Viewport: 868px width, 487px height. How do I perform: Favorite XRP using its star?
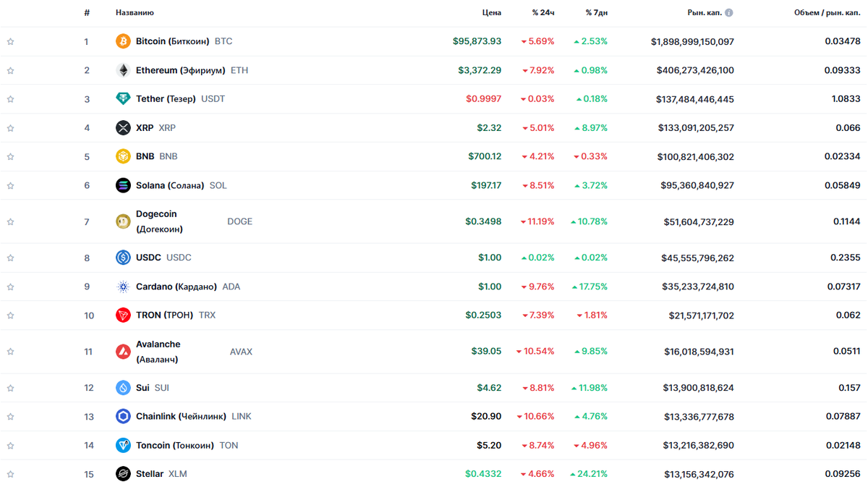(11, 128)
